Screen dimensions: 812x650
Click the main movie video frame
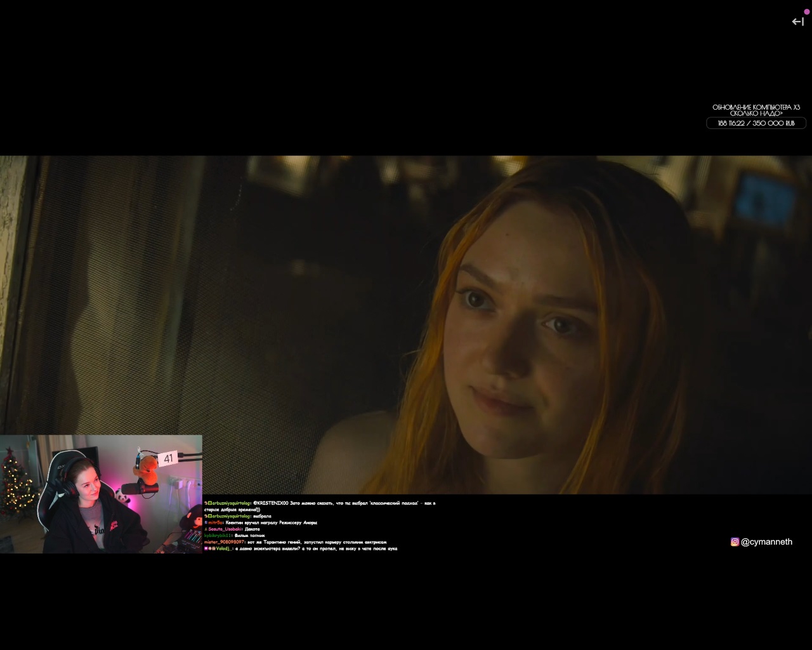406,324
